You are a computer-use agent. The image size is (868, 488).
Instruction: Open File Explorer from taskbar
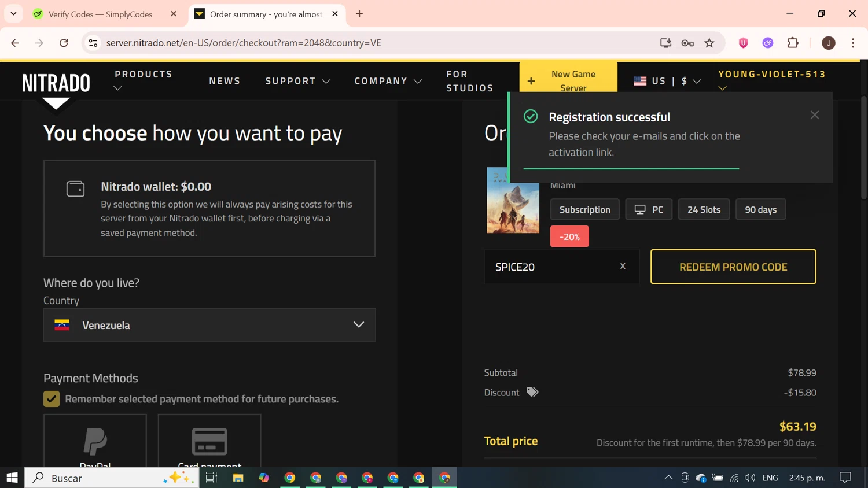(238, 478)
